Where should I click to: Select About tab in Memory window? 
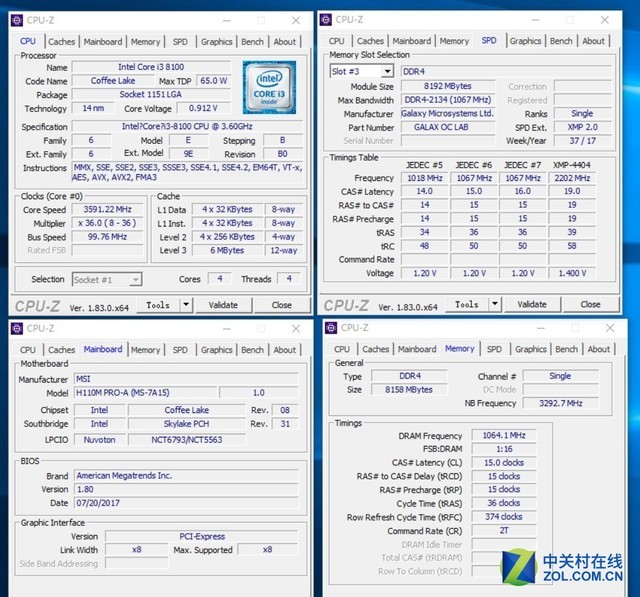click(x=599, y=349)
